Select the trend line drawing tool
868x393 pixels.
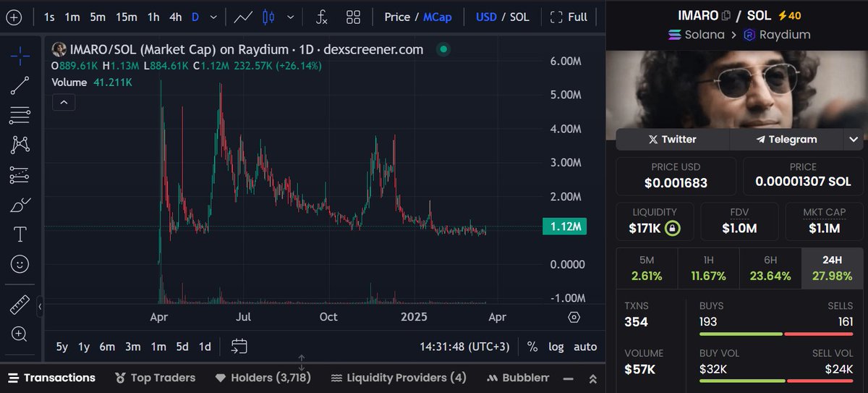(x=20, y=85)
